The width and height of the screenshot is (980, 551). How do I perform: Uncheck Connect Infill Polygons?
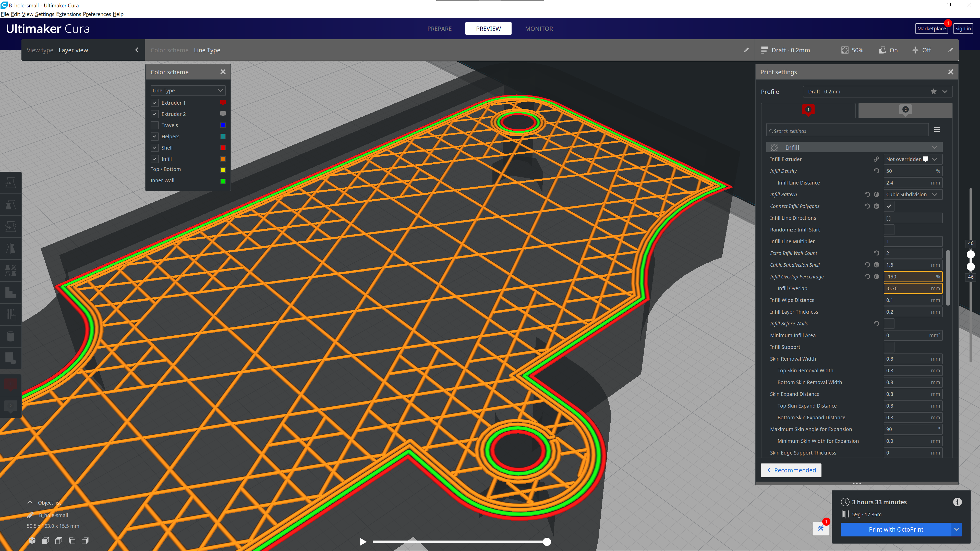click(x=889, y=206)
